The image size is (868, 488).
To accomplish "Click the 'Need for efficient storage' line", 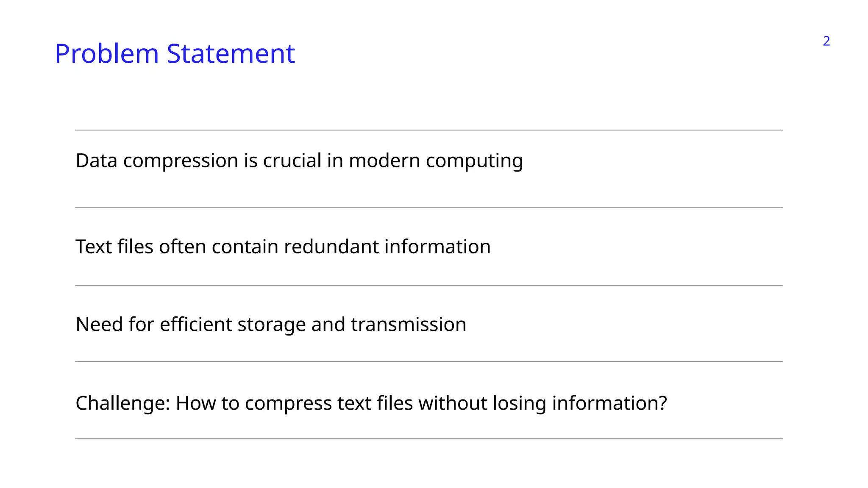I will (270, 324).
